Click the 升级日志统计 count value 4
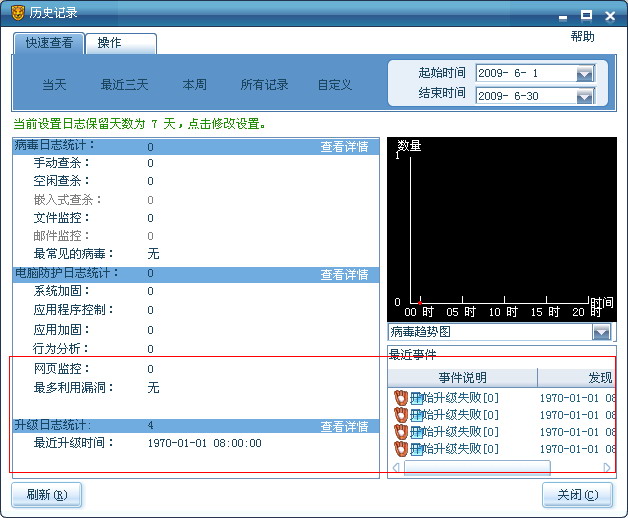This screenshot has width=628, height=518. [150, 425]
